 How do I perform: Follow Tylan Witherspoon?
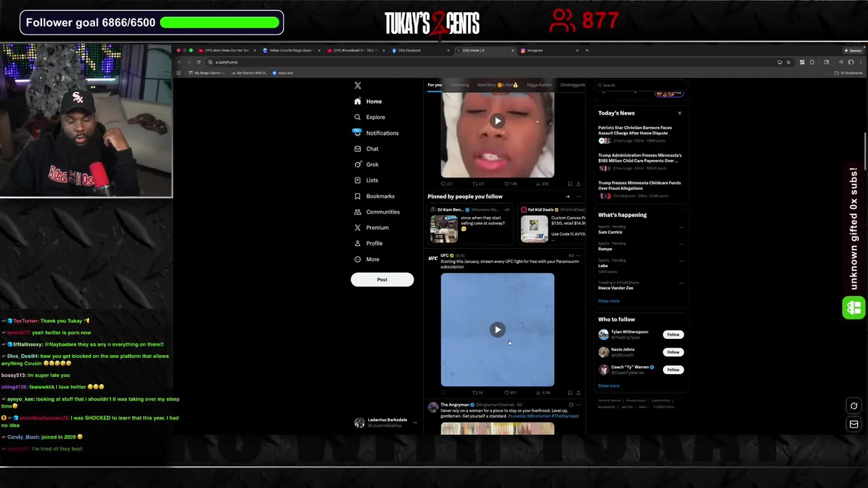[x=673, y=334]
